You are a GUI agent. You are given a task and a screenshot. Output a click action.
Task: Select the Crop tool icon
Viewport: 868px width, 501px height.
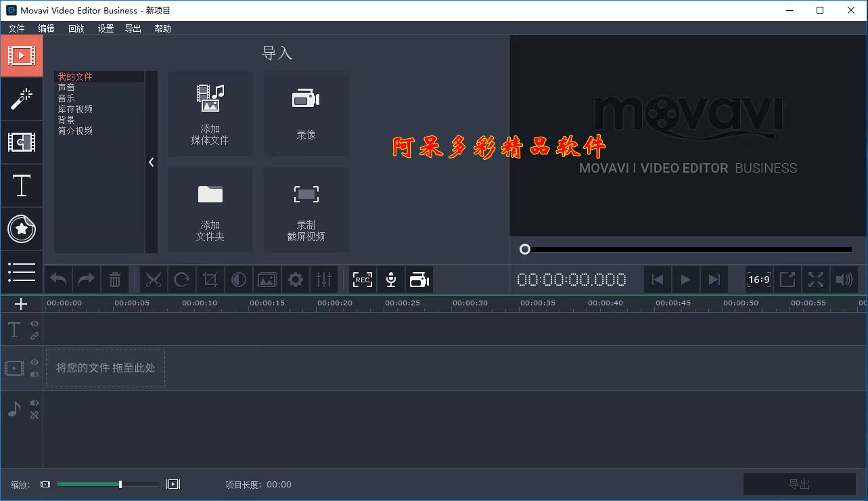pyautogui.click(x=210, y=280)
